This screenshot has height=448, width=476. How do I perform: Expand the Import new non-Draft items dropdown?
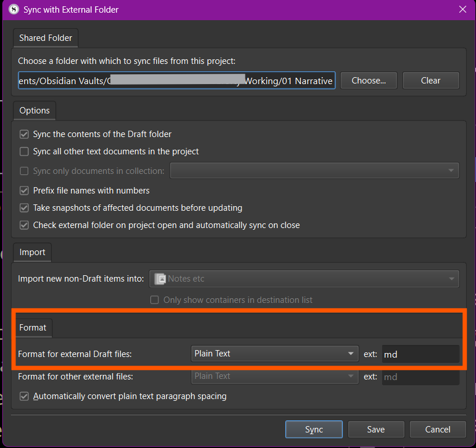click(304, 279)
